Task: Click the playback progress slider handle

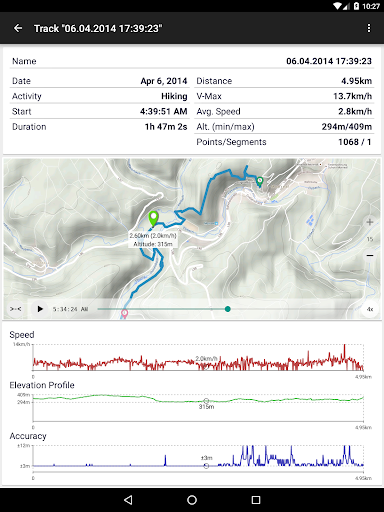Action: click(x=228, y=309)
